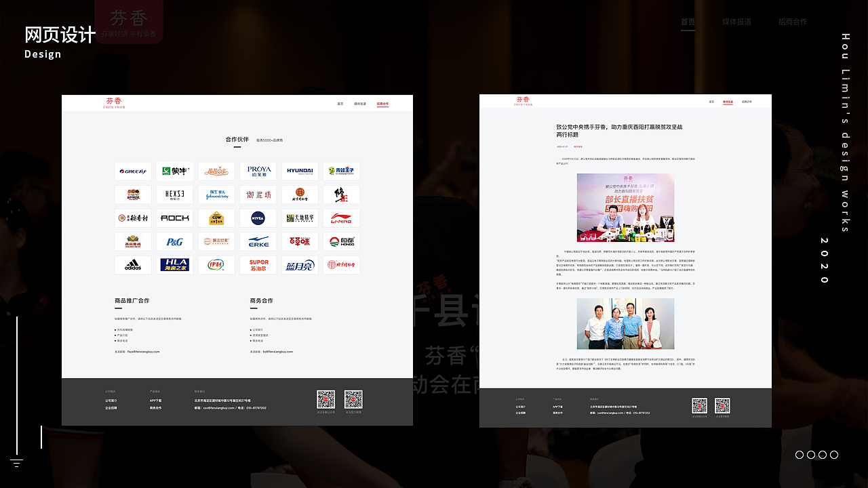Screen dimensions: 868x488
Task: Select the last carousel indicator circle
Action: pyautogui.click(x=833, y=455)
